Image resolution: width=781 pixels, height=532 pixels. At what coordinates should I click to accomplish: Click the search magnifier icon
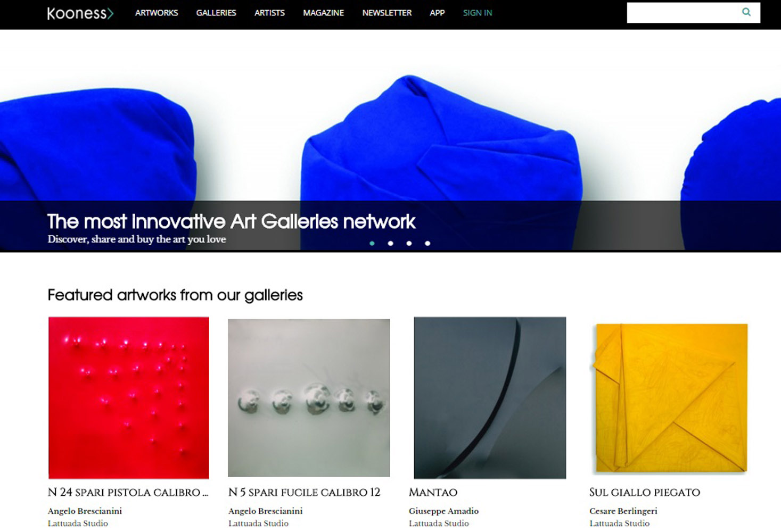point(746,12)
